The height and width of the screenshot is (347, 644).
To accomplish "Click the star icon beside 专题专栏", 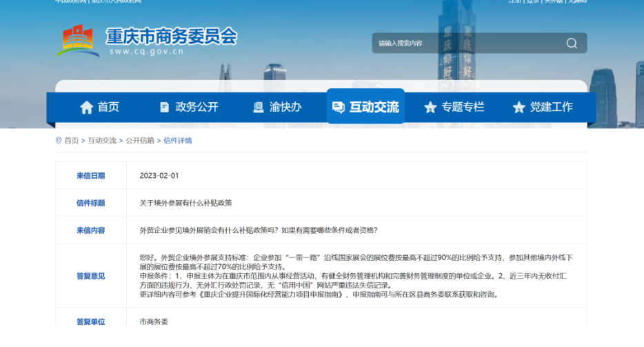I will point(430,107).
